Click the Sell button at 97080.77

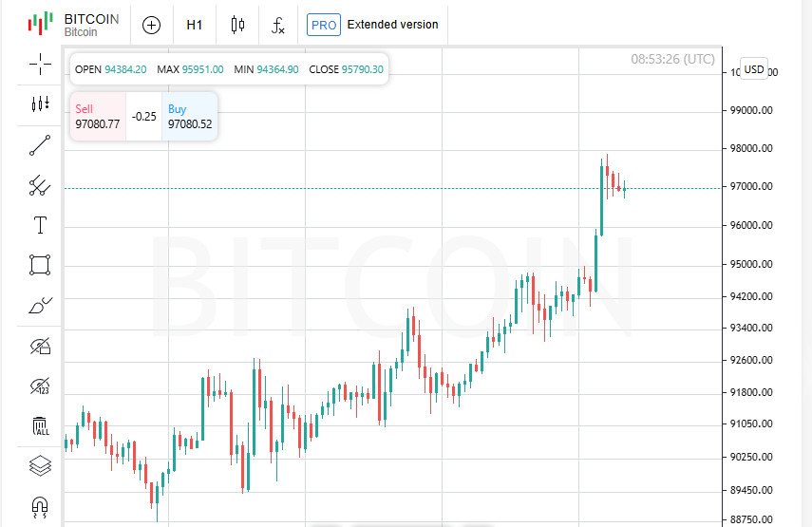coord(97,117)
